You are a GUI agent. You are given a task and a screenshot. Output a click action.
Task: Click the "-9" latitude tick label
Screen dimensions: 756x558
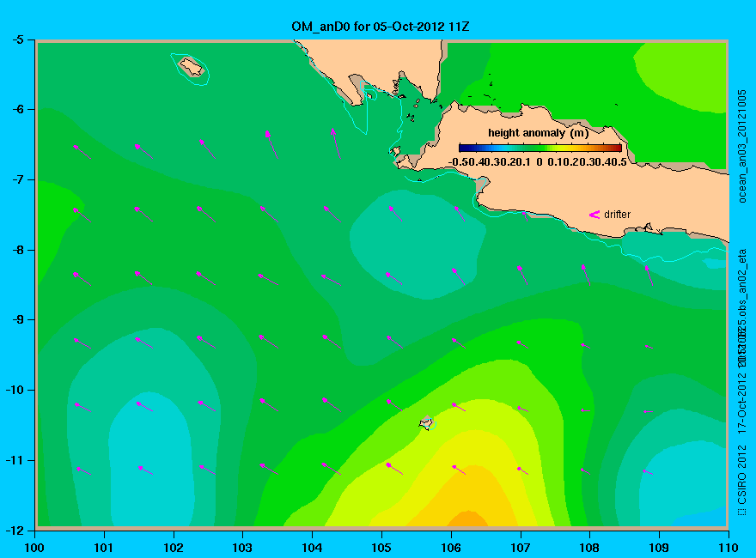[x=17, y=320]
